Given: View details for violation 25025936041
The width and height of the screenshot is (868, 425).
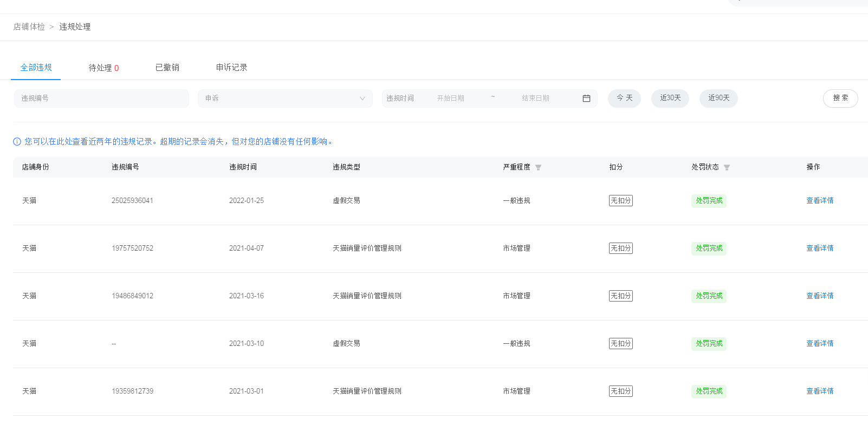Looking at the screenshot, I should [819, 201].
